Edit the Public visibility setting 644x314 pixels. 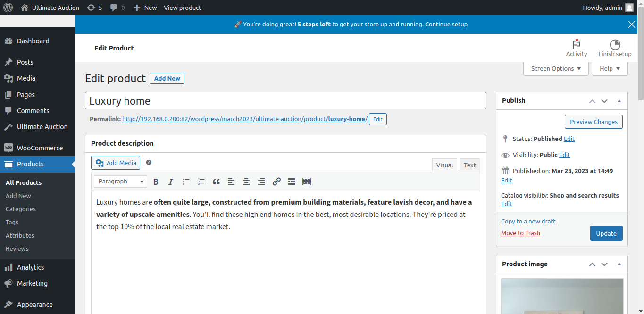point(565,155)
